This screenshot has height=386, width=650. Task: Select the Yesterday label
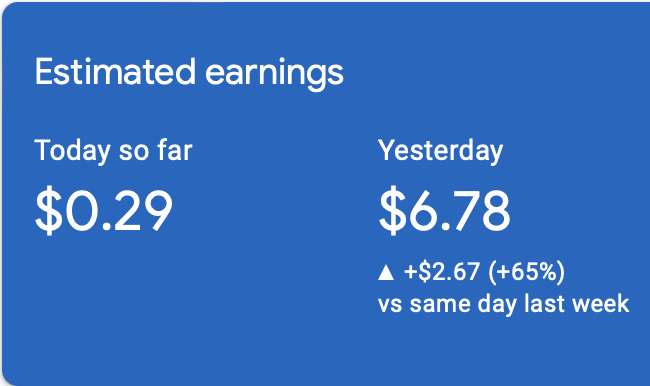[440, 151]
